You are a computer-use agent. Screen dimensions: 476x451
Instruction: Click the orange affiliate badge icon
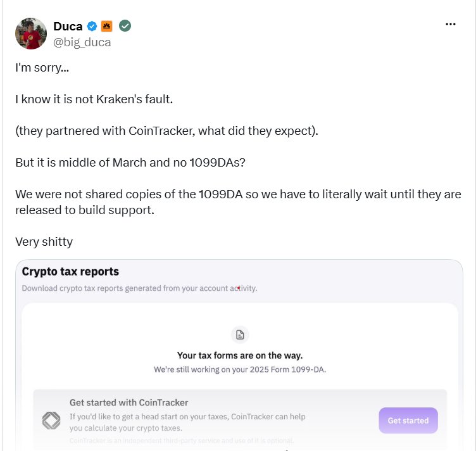click(106, 27)
